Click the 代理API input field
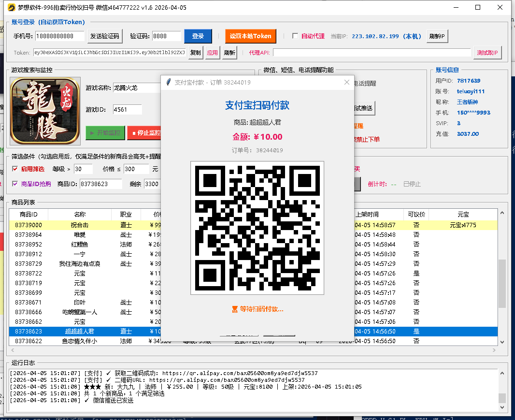Screen dimensions: 515x420 (372, 53)
